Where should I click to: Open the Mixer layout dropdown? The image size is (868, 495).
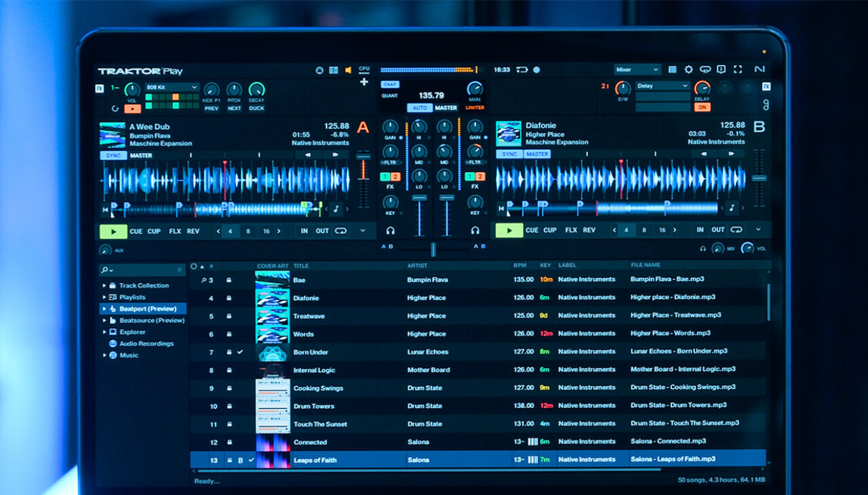[x=636, y=69]
